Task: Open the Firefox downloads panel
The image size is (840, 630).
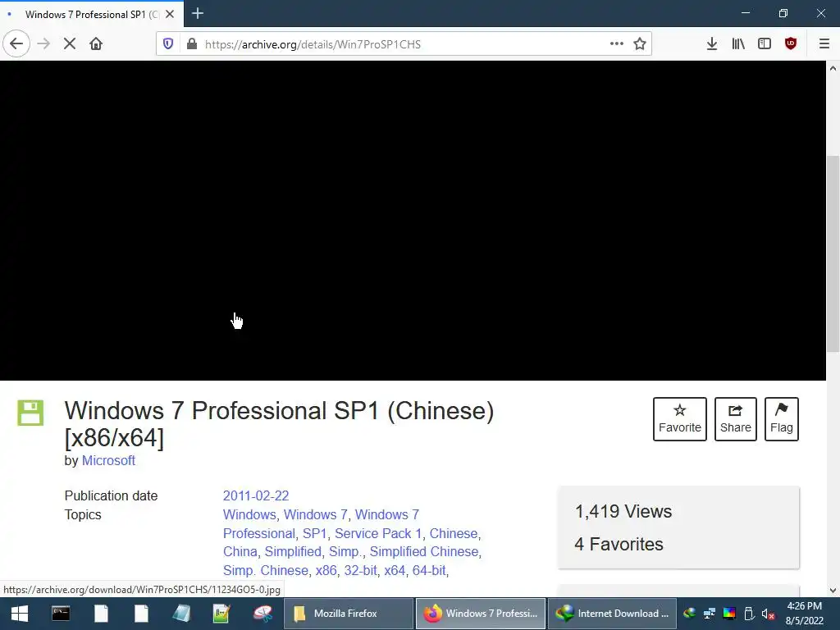Action: (x=712, y=44)
